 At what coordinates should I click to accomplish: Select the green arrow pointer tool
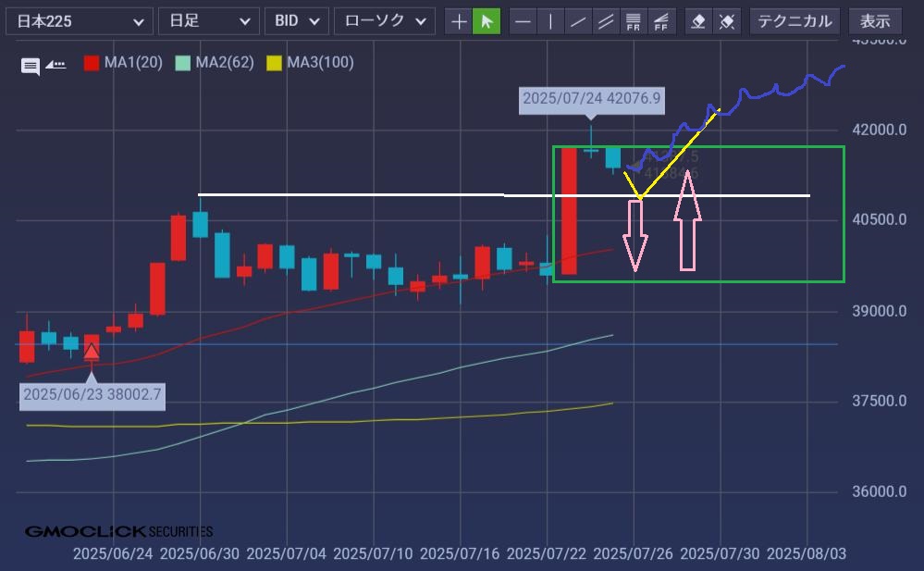pos(487,22)
